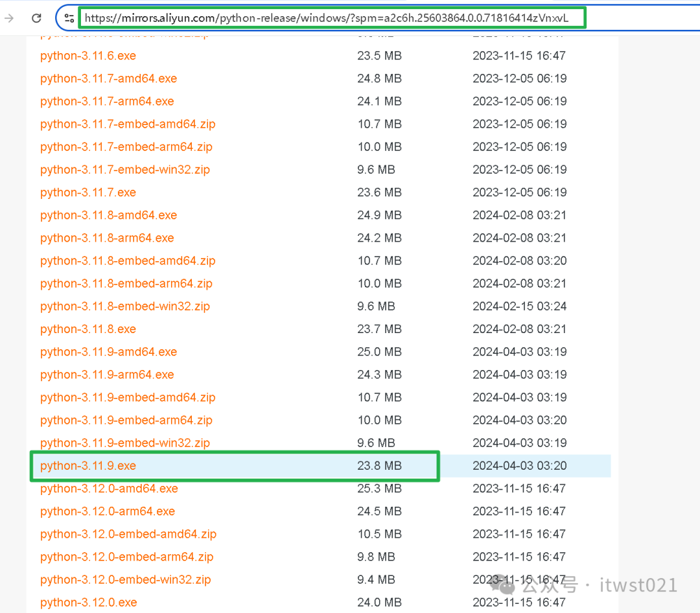
Task: Download python-3.11.7-embed-arm64.zip
Action: pyautogui.click(x=126, y=147)
